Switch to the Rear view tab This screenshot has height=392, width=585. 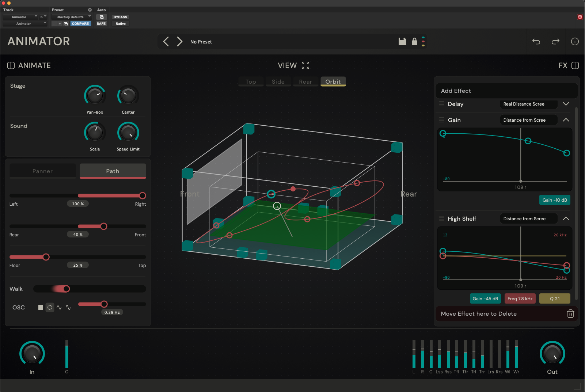[x=305, y=82]
